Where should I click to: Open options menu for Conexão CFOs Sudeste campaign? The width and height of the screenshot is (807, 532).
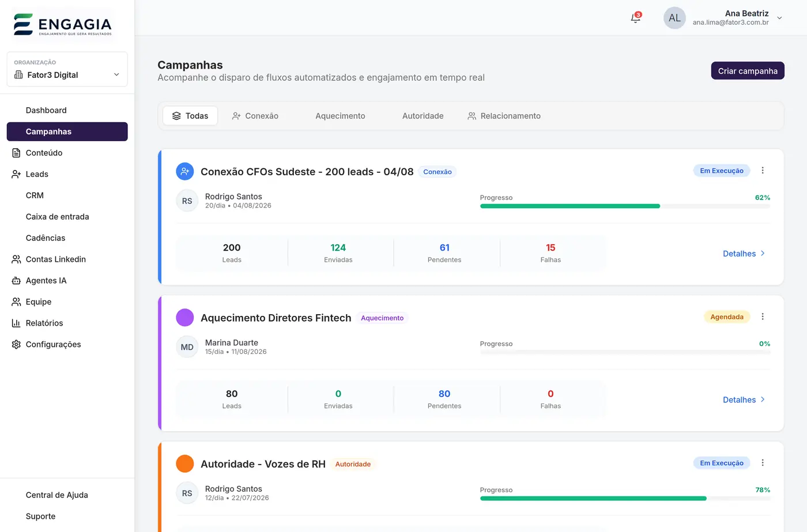coord(763,171)
